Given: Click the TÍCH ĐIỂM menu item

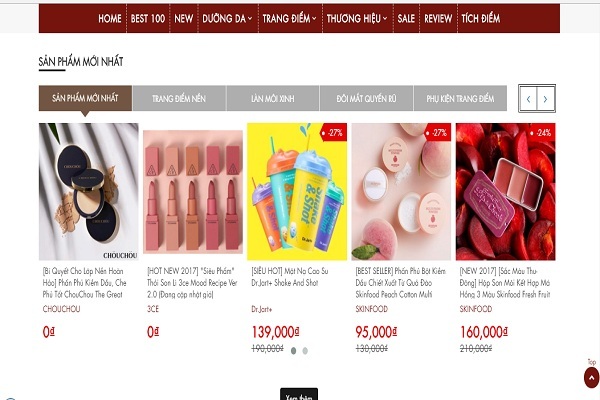Looking at the screenshot, I should 481,18.
